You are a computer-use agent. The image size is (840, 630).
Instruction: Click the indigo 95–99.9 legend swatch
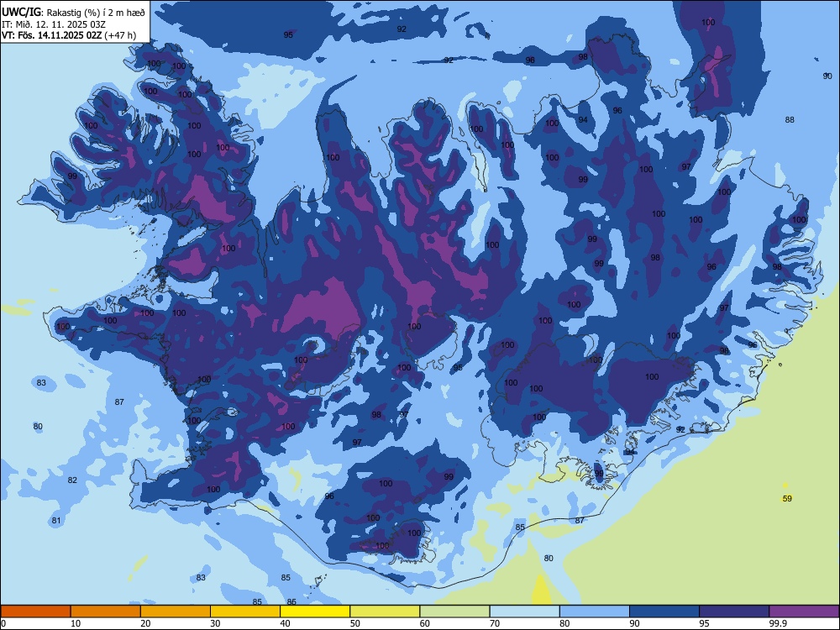pos(734,612)
